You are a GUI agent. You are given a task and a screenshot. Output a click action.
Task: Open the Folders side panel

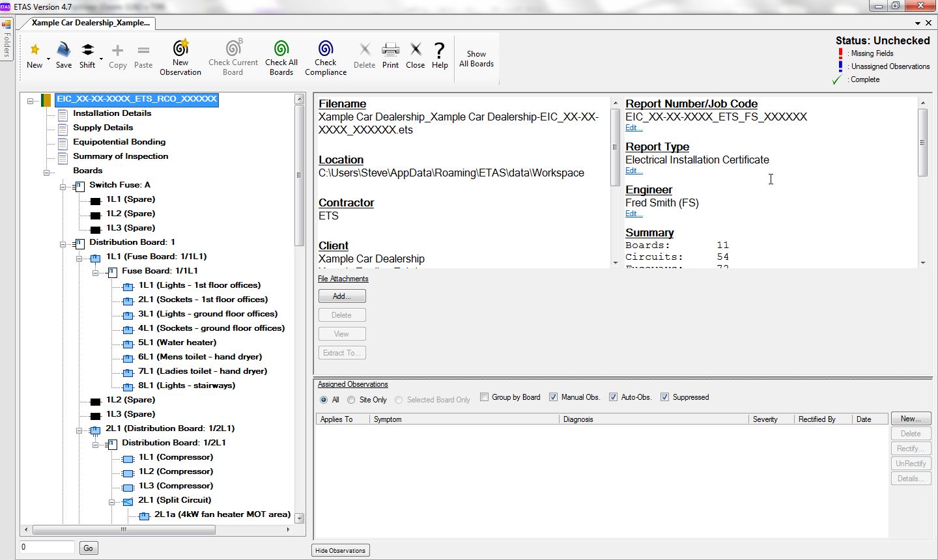7,39
